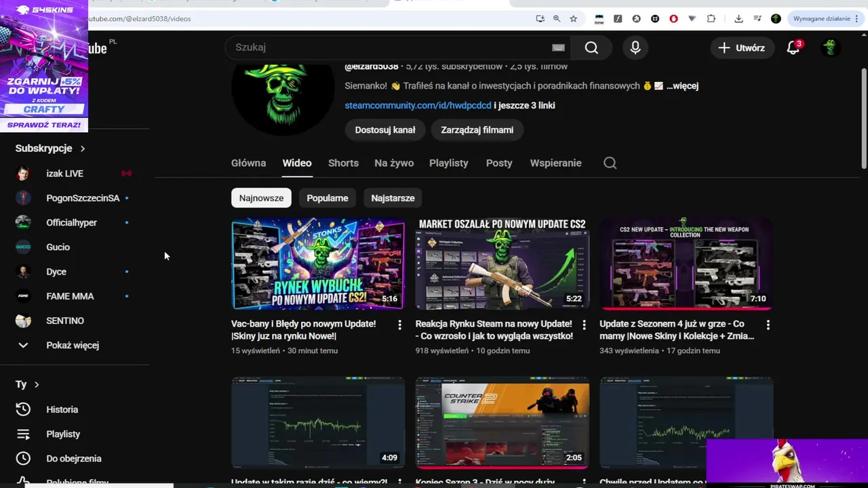The width and height of the screenshot is (868, 488).
Task: Click the Utwórz create button
Action: click(x=742, y=47)
